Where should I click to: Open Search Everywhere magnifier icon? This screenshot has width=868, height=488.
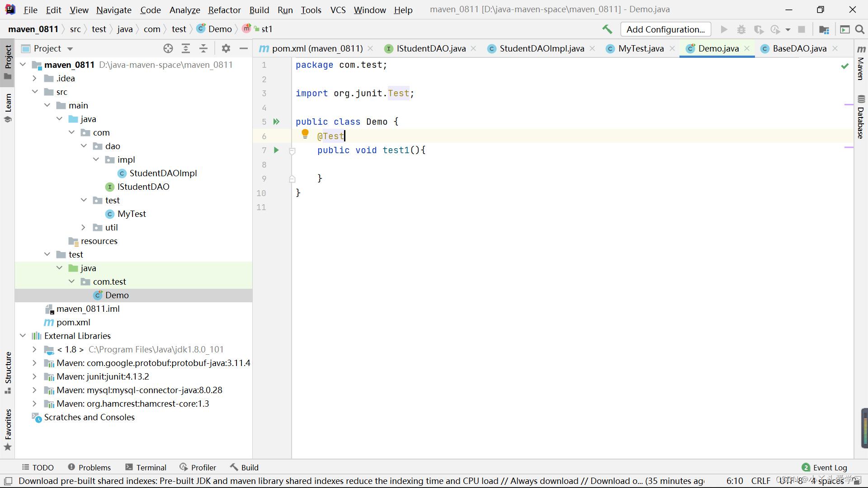(x=860, y=29)
